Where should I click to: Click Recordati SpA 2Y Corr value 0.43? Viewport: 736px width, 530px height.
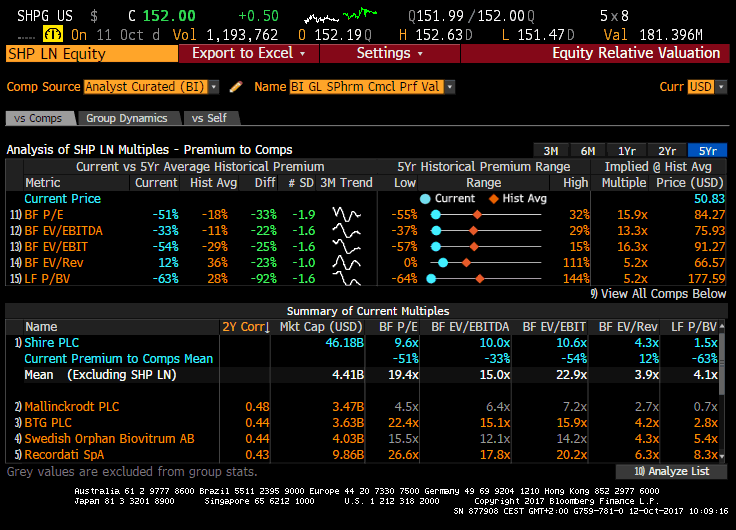(257, 454)
